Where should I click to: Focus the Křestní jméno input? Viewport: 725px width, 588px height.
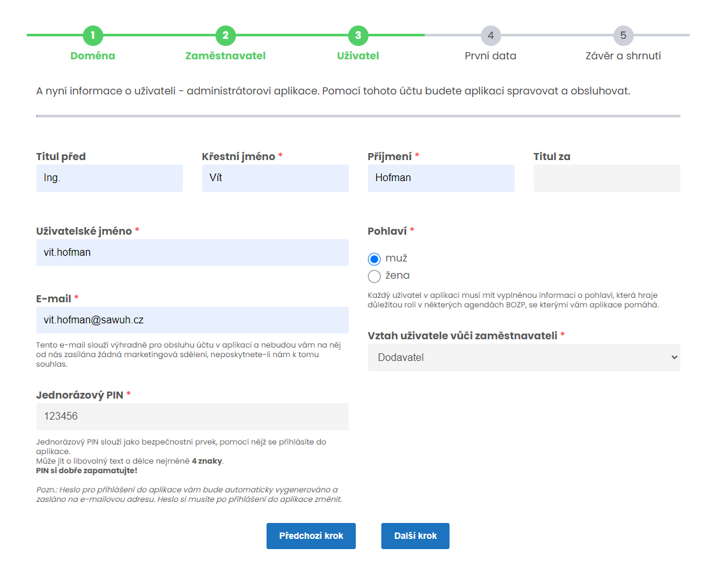coord(275,179)
